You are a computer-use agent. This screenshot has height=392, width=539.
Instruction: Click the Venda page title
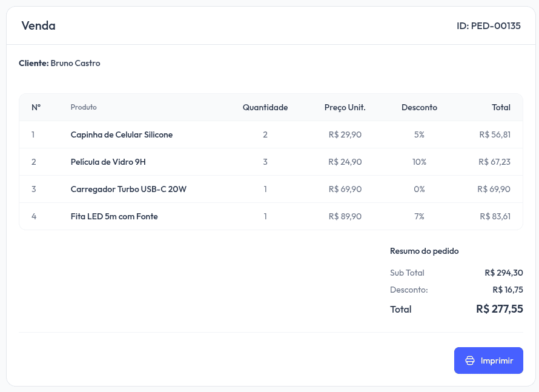[x=38, y=25]
